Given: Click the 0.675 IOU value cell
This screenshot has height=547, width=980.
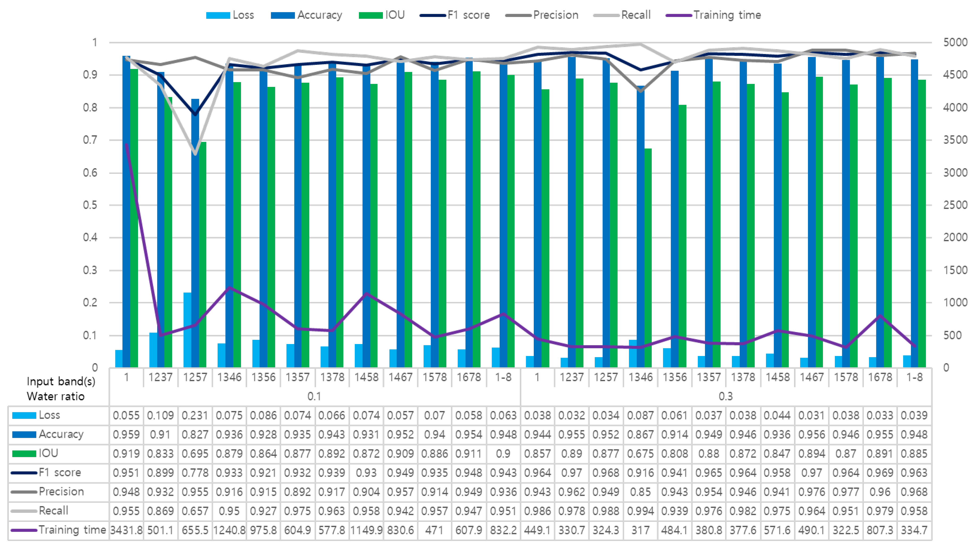Looking at the screenshot, I should (640, 454).
